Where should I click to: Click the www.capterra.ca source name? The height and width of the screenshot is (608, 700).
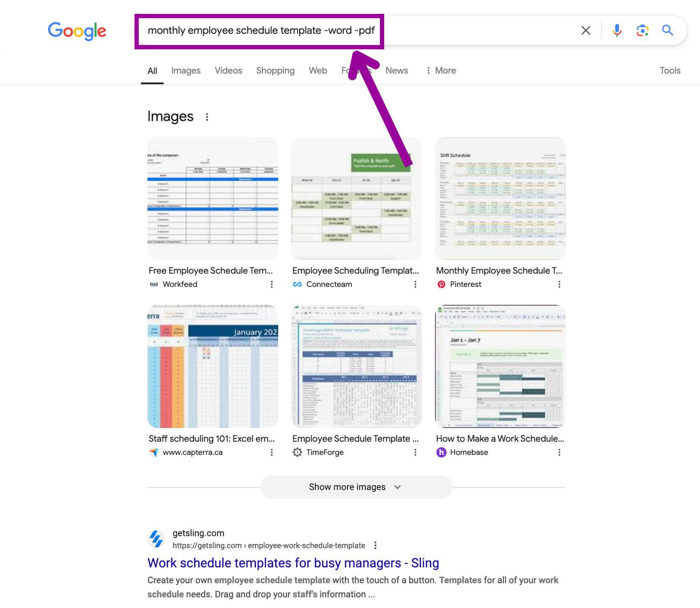tap(192, 452)
